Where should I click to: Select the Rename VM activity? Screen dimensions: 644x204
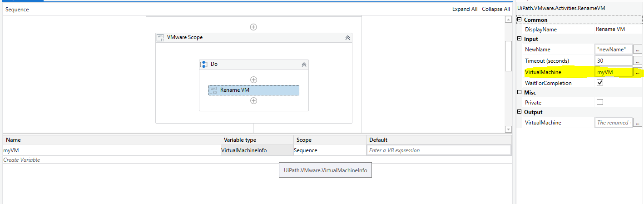tap(254, 90)
